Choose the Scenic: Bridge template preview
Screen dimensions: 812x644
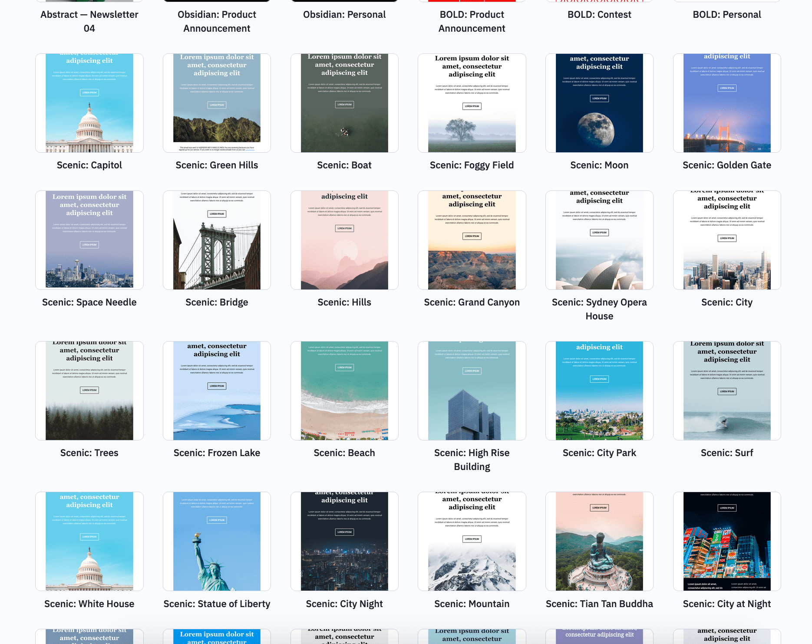pyautogui.click(x=217, y=240)
